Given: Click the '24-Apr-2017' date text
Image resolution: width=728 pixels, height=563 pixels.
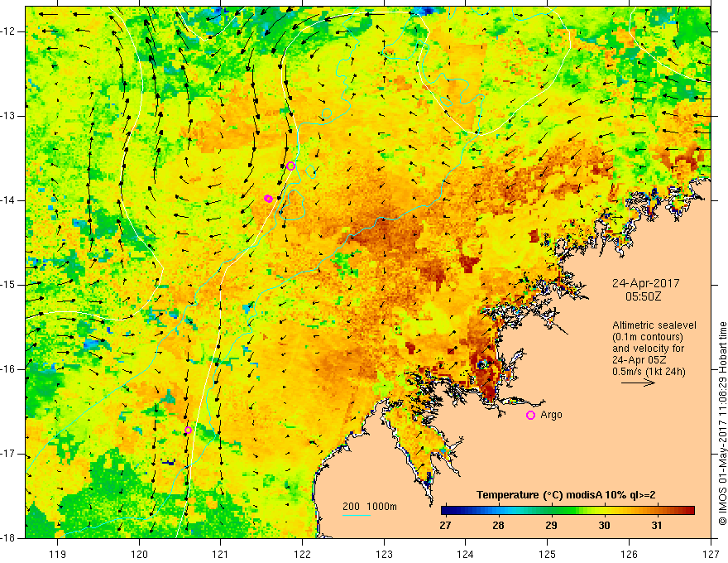Looking at the screenshot, I should pyautogui.click(x=645, y=283).
